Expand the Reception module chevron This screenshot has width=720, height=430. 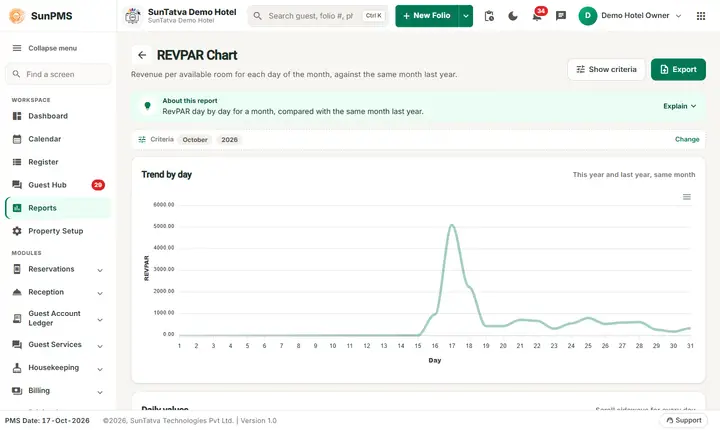[x=100, y=293]
